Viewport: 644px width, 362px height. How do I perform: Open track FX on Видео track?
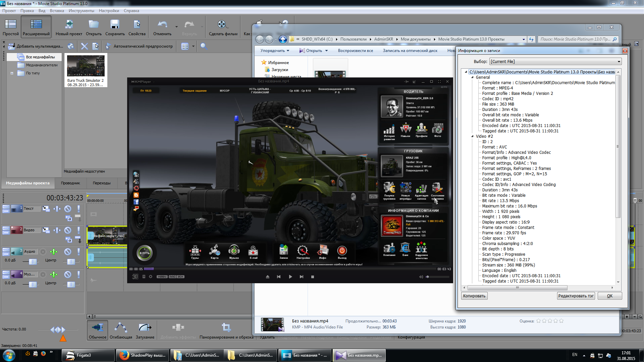tap(57, 230)
